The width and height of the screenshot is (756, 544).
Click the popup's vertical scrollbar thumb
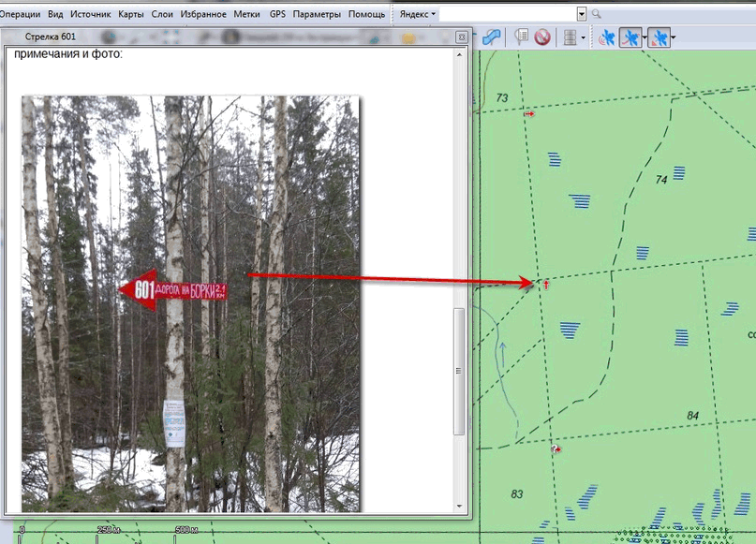(459, 370)
